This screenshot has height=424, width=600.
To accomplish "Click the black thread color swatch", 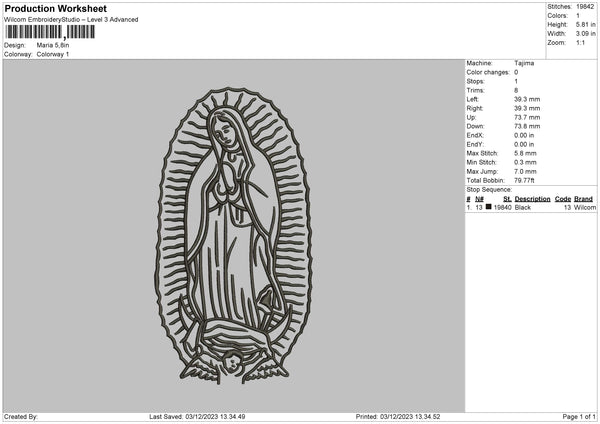I will [488, 207].
